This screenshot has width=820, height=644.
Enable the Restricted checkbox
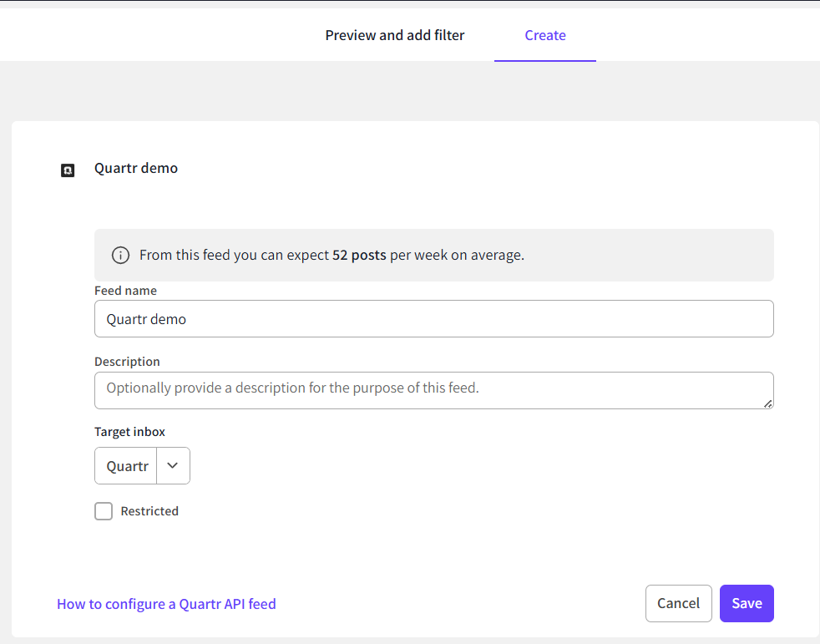click(104, 511)
